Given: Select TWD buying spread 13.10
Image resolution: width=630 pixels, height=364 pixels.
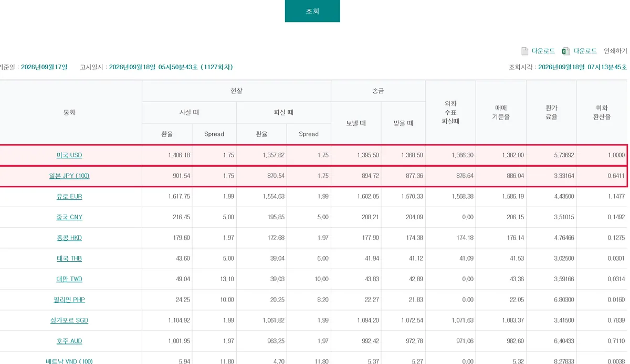Looking at the screenshot, I should [x=227, y=279].
